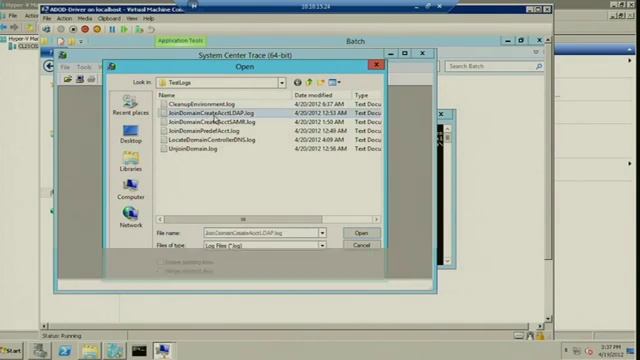Go up one folder level in Open dialog
Screen dimensions: 640x360
coord(309,82)
